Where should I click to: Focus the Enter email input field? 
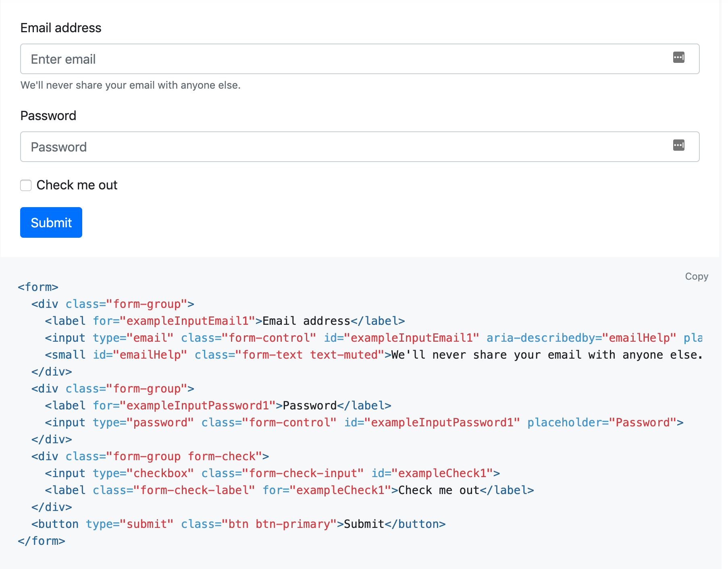(360, 59)
